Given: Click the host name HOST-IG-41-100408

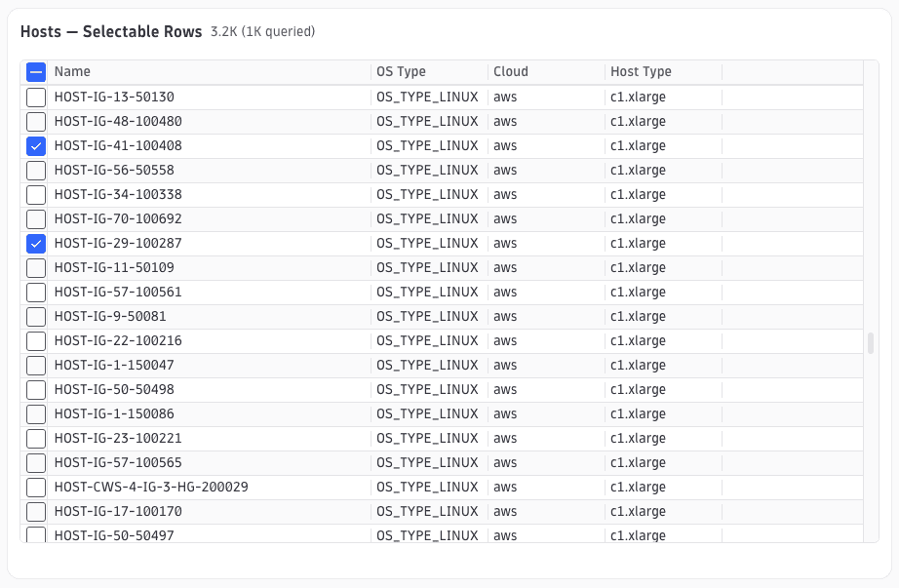Looking at the screenshot, I should click(118, 145).
